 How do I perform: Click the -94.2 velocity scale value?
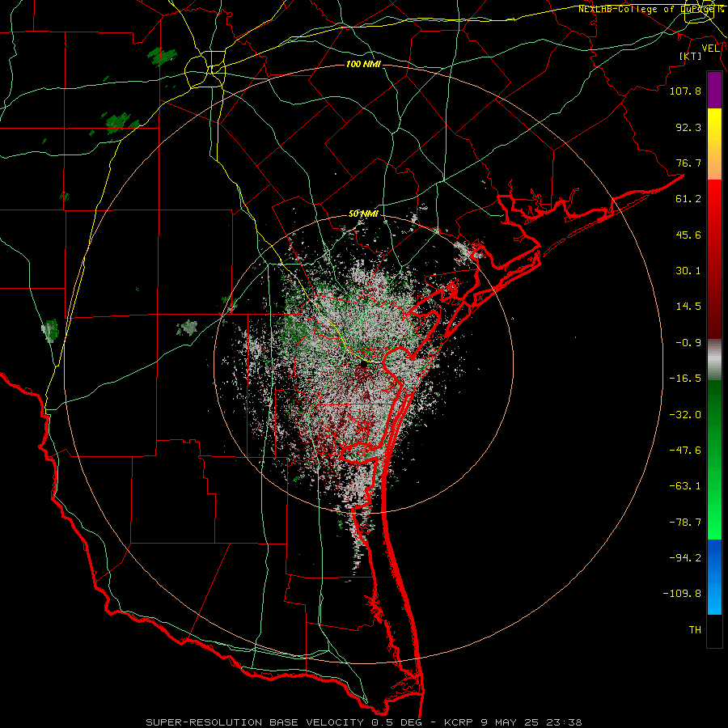[x=685, y=557]
